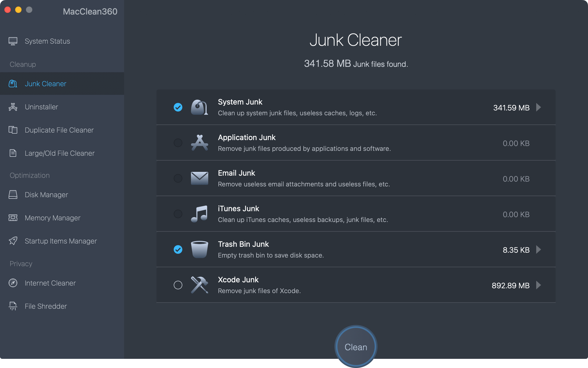This screenshot has width=588, height=368.
Task: Open the Internet Cleaner
Action: (x=50, y=283)
